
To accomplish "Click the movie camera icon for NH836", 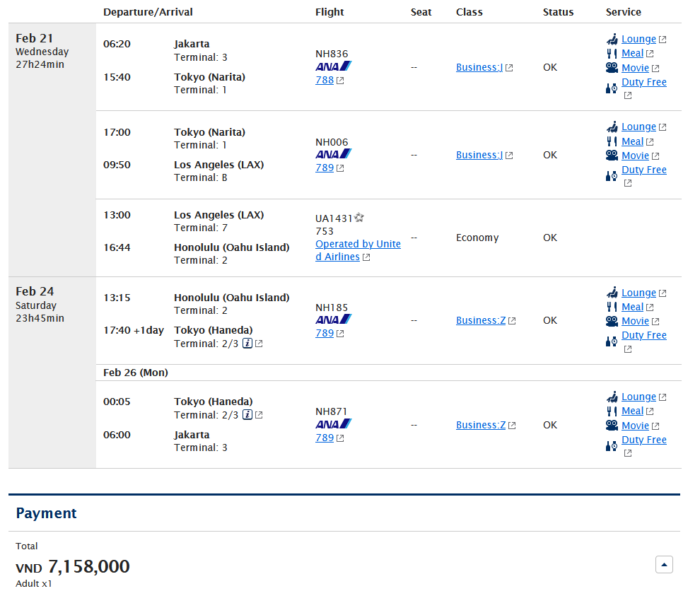I will [612, 68].
